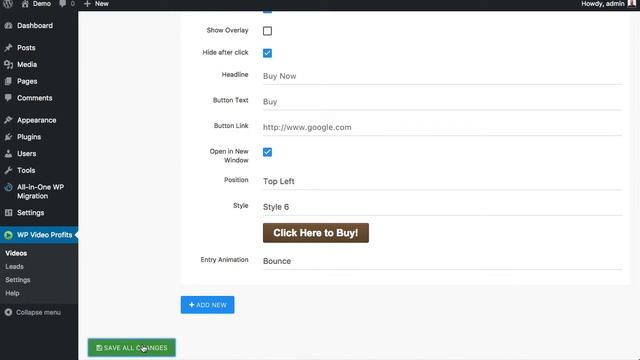Image resolution: width=640 pixels, height=360 pixels.
Task: Open the Leads submenu item
Action: click(x=14, y=267)
